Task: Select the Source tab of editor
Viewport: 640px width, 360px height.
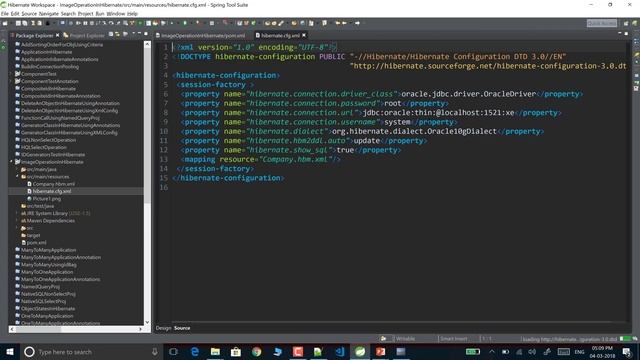Action: coord(182,328)
